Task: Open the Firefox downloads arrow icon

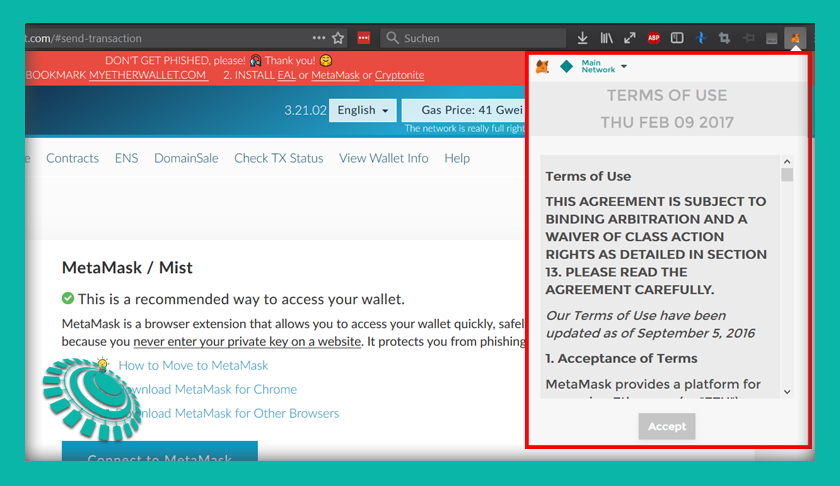Action: [x=582, y=38]
